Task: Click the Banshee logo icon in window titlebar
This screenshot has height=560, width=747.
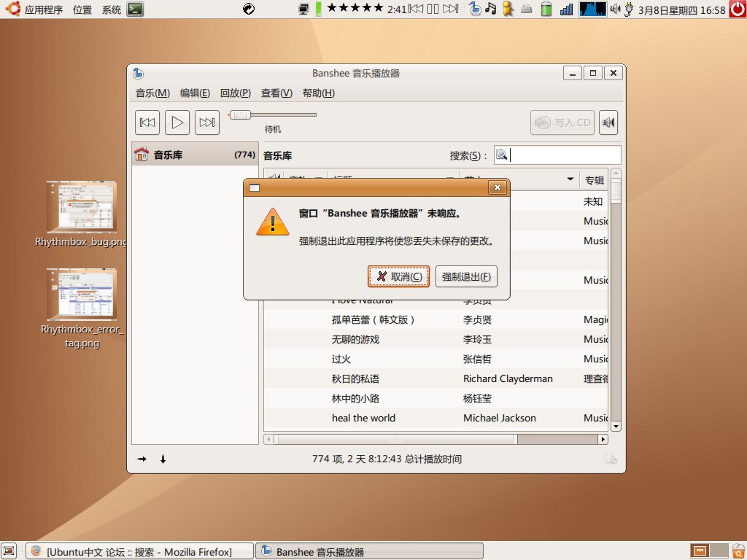Action: [138, 73]
